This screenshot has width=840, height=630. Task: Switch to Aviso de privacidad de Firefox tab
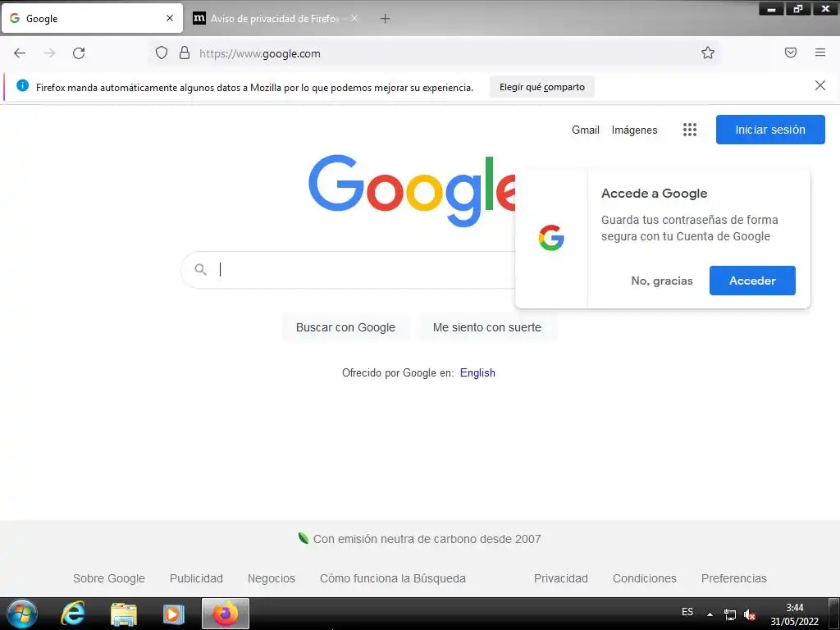click(x=277, y=19)
